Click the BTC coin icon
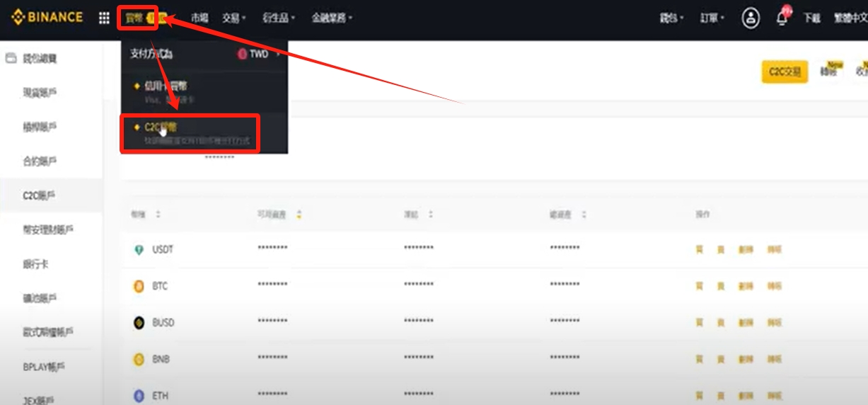Screen dimensions: 868x405 [x=139, y=286]
